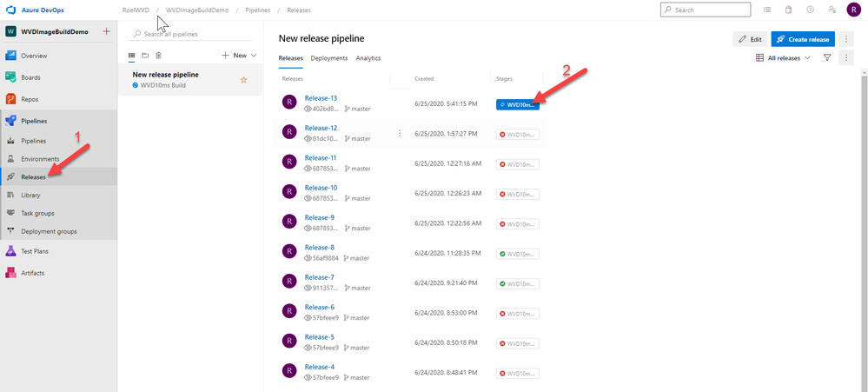868x392 pixels.
Task: Open Release-12
Action: tap(321, 128)
